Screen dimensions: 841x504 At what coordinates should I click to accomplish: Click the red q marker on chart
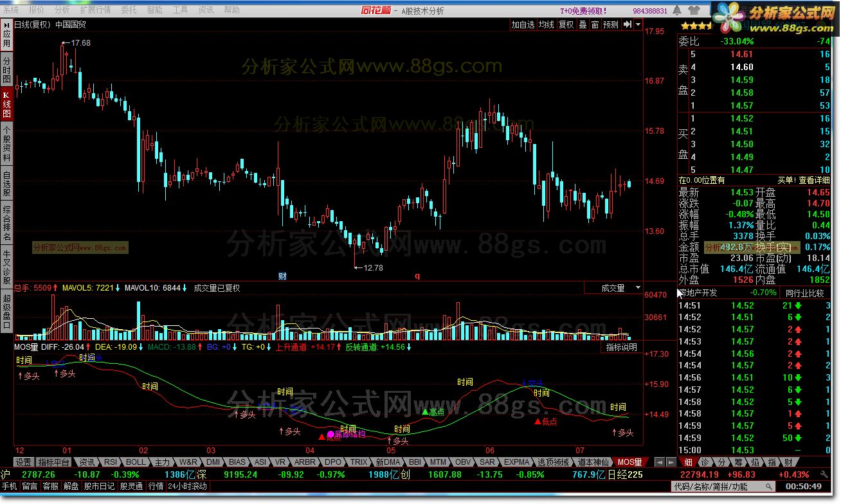[x=417, y=276]
